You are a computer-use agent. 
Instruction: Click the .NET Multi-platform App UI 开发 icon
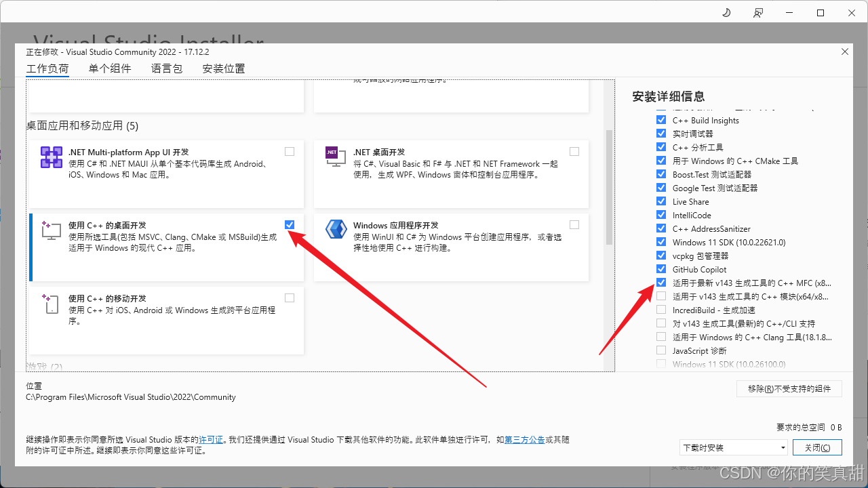point(51,157)
